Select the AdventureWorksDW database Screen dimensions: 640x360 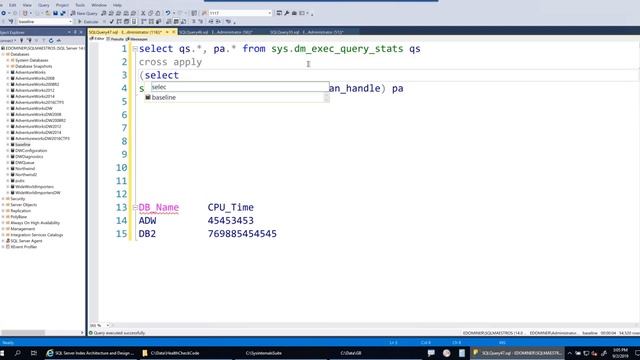point(34,109)
